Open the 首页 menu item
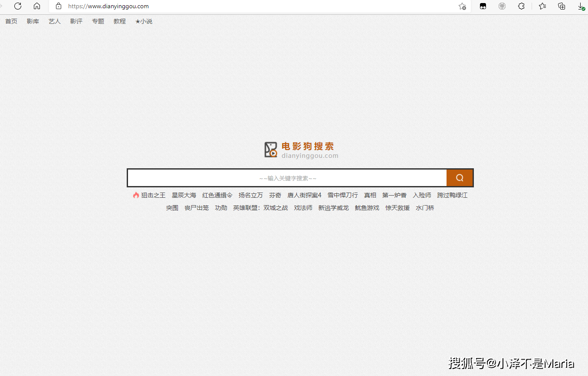This screenshot has height=376, width=588. [x=11, y=21]
